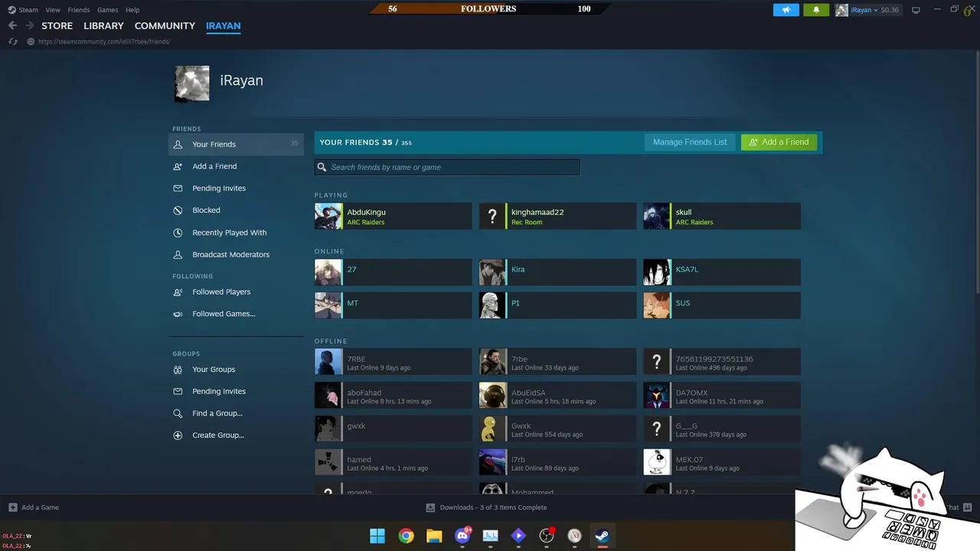This screenshot has width=980, height=551.
Task: Open online friend KSA7L
Action: point(722,272)
